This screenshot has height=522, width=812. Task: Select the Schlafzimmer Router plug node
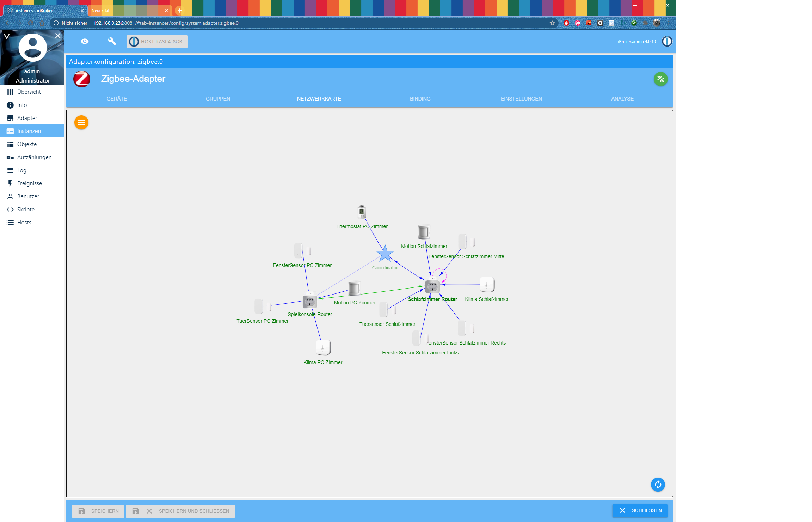click(432, 286)
